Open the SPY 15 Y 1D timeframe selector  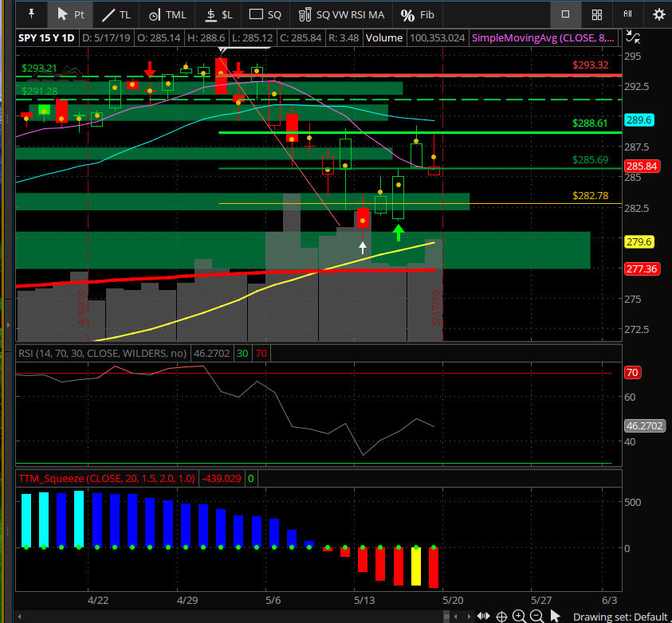coord(45,37)
